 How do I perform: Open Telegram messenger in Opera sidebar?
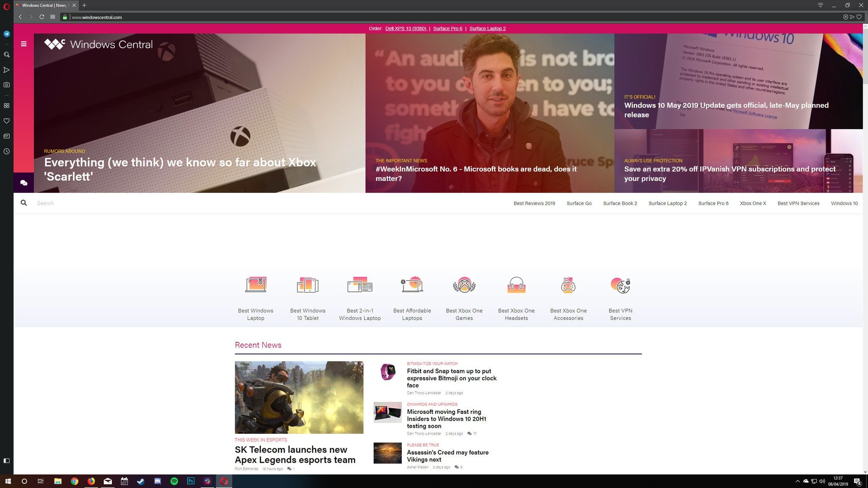click(7, 34)
